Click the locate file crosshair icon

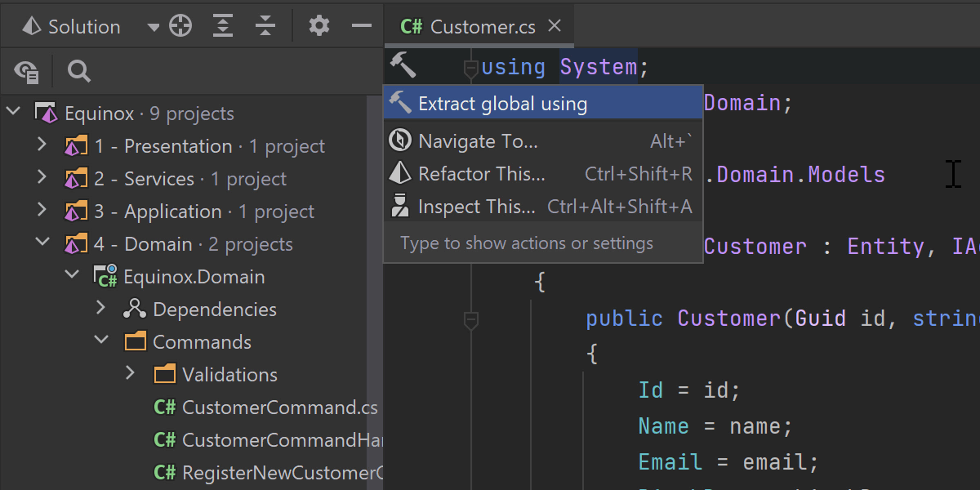click(x=180, y=26)
